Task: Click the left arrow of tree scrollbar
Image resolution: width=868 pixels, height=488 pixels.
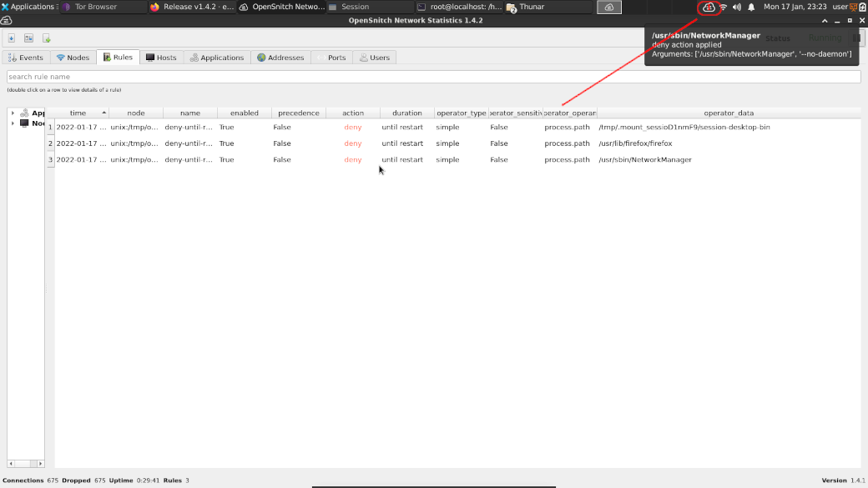Action: click(x=11, y=464)
